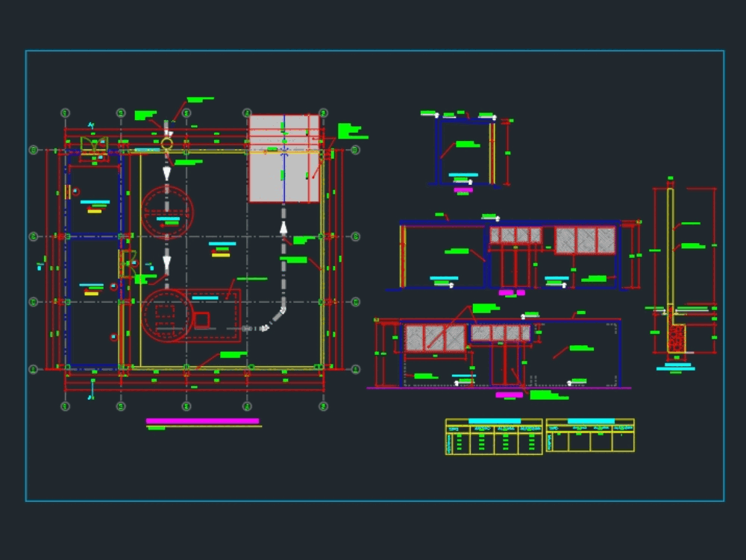
Task: Click the cyan title strip of the left table
Action: click(x=494, y=421)
